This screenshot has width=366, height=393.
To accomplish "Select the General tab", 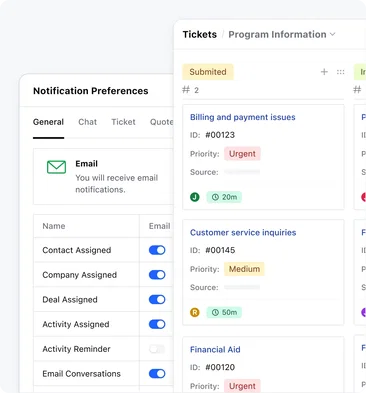I will tap(48, 122).
